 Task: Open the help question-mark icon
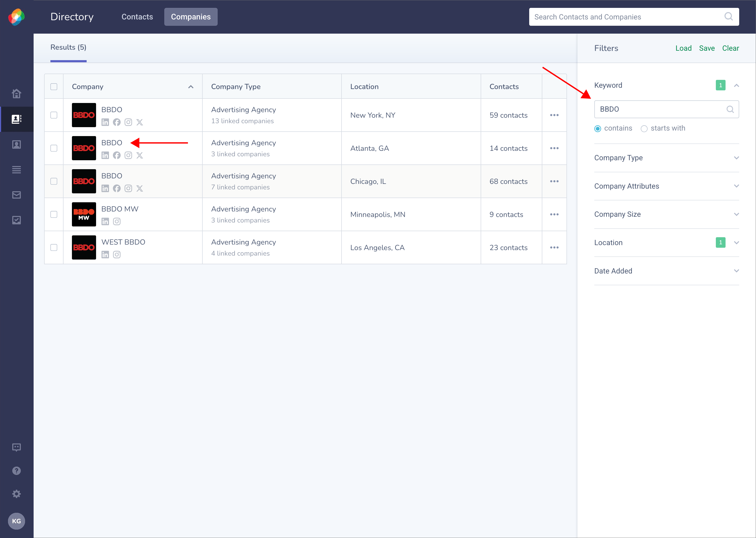(17, 471)
